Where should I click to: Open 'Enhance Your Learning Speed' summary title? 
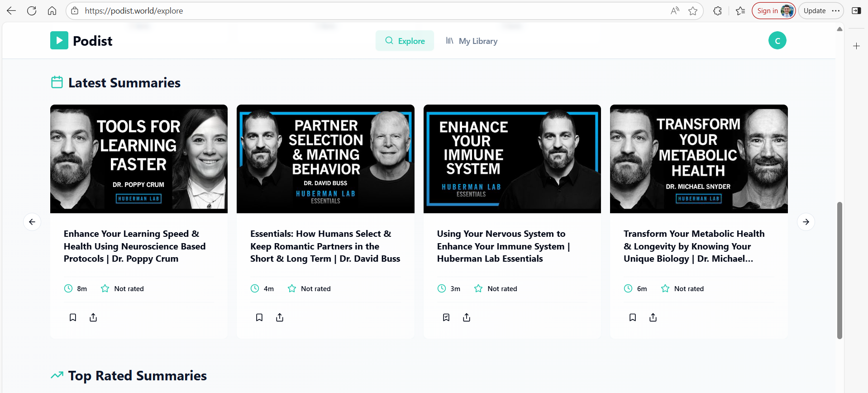click(134, 246)
